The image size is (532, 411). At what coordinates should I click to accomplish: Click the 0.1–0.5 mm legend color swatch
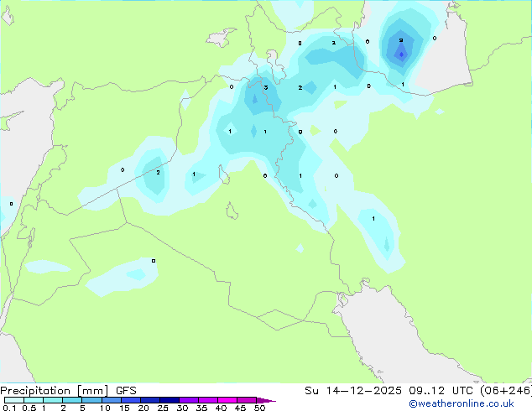(14, 400)
